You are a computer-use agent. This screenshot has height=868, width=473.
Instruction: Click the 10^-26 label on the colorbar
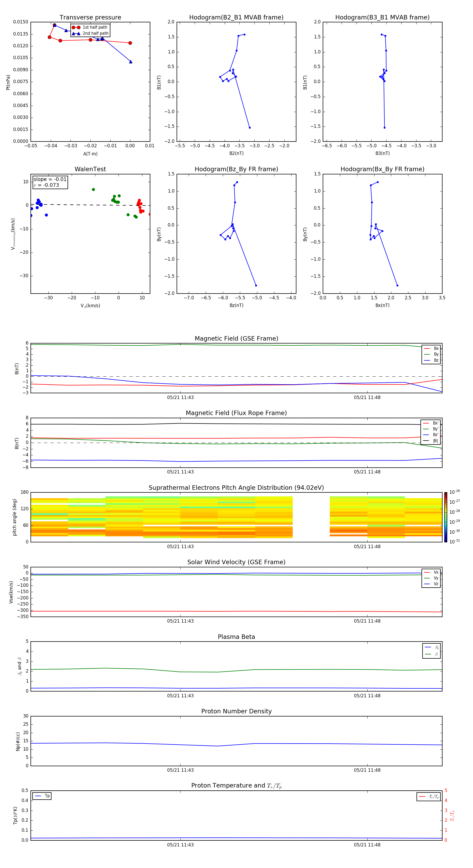[x=455, y=492]
